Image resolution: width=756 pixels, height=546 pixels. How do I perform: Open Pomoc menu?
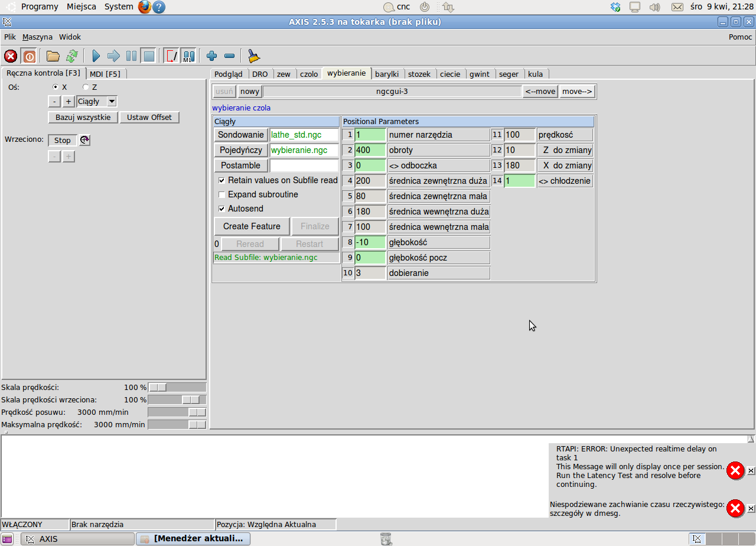pyautogui.click(x=741, y=37)
